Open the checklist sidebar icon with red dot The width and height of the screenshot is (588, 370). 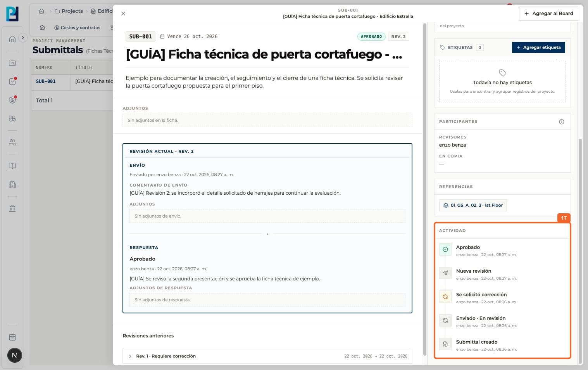(x=12, y=81)
